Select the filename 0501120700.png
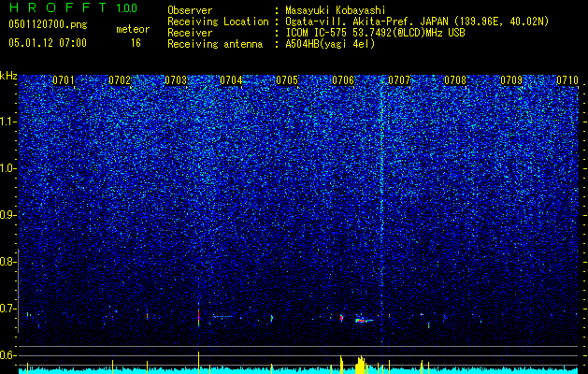The height and width of the screenshot is (374, 588). pyautogui.click(x=48, y=25)
